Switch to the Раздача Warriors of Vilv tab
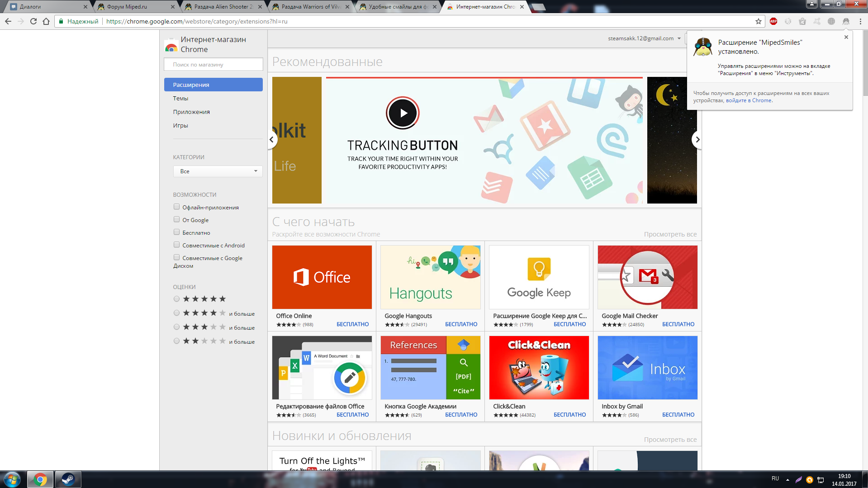 pyautogui.click(x=310, y=7)
